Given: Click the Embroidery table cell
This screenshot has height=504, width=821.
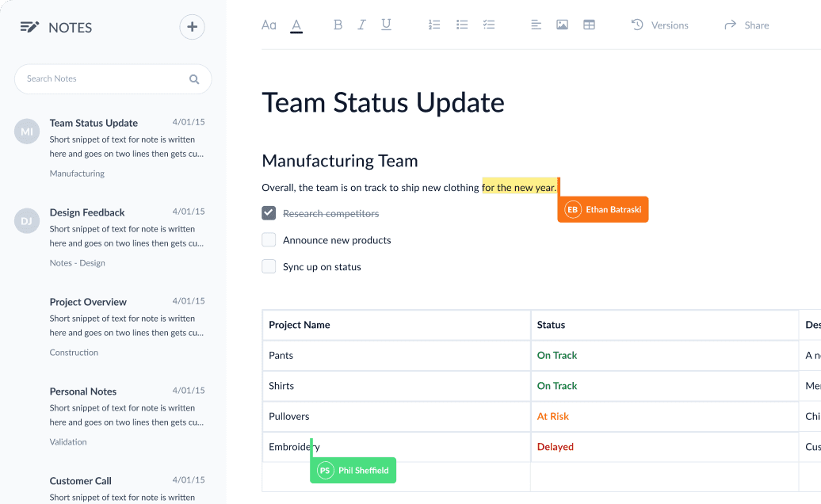Looking at the screenshot, I should 396,446.
